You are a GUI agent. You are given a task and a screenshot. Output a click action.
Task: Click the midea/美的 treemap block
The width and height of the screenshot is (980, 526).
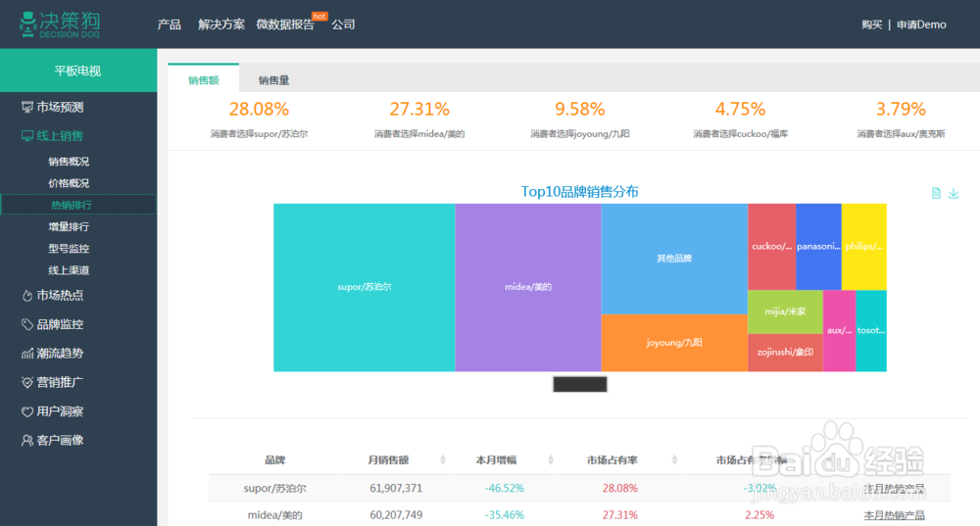528,287
